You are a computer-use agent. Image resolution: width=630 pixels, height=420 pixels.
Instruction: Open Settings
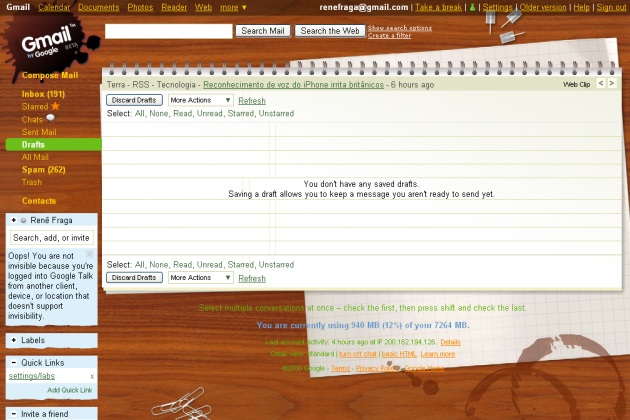(x=497, y=7)
